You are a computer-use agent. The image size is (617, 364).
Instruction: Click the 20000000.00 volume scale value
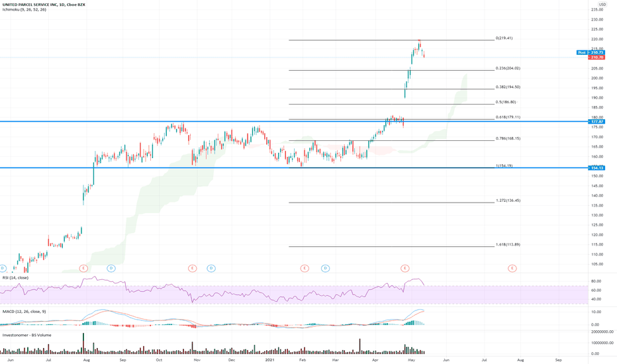[x=602, y=332]
